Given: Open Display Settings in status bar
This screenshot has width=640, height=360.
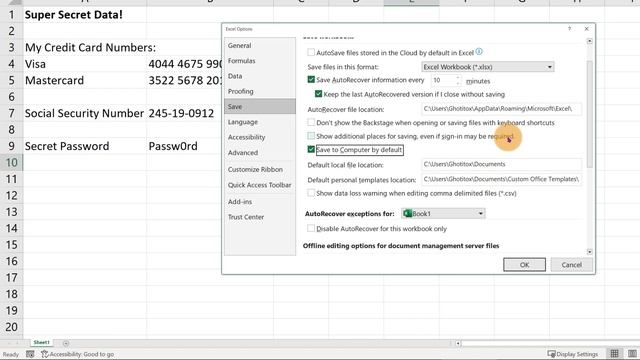Looking at the screenshot, I should [573, 354].
